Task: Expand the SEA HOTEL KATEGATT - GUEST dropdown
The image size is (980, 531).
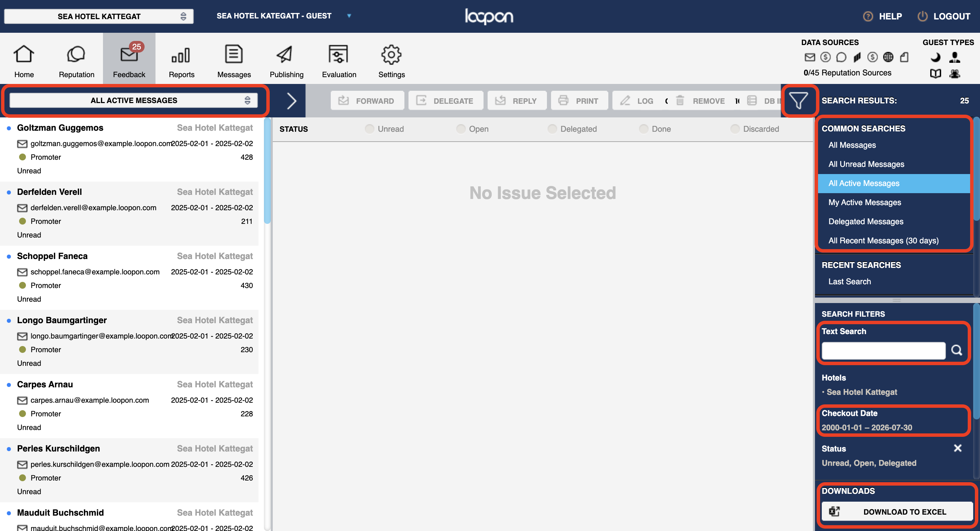Action: click(x=283, y=16)
